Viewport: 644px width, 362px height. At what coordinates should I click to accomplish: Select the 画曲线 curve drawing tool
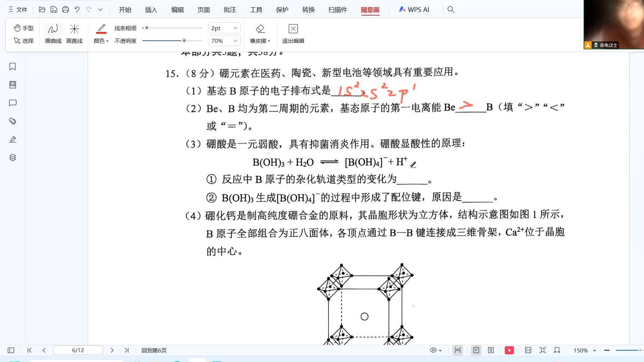(53, 34)
